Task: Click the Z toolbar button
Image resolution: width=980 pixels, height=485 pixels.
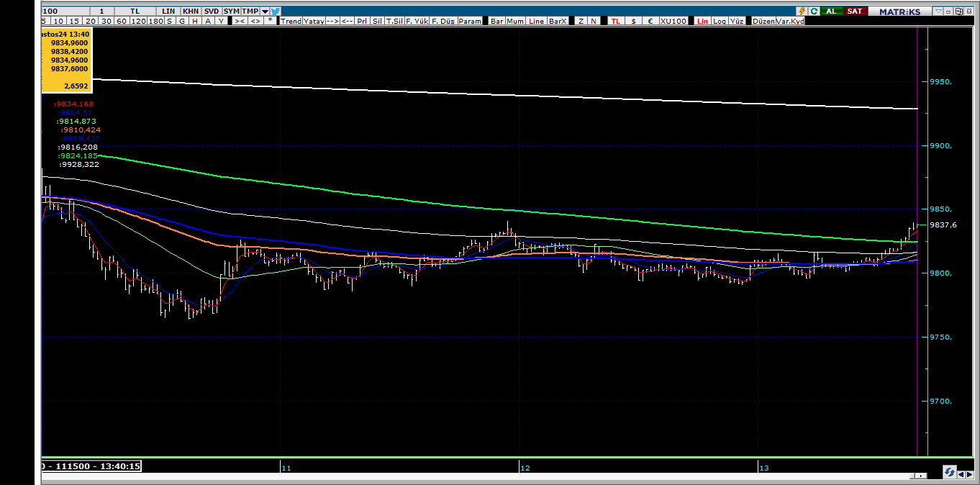Action: click(581, 21)
